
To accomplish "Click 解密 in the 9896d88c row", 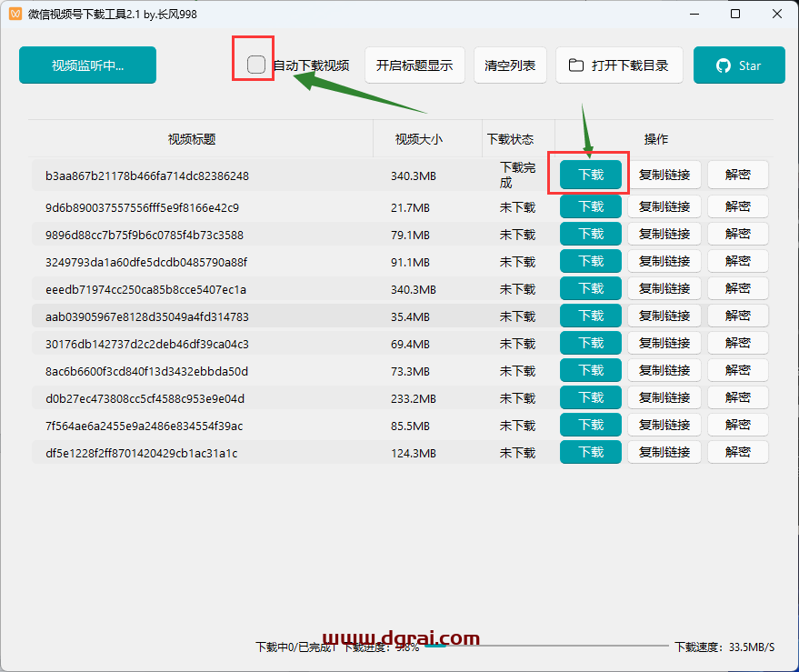I will coord(738,234).
